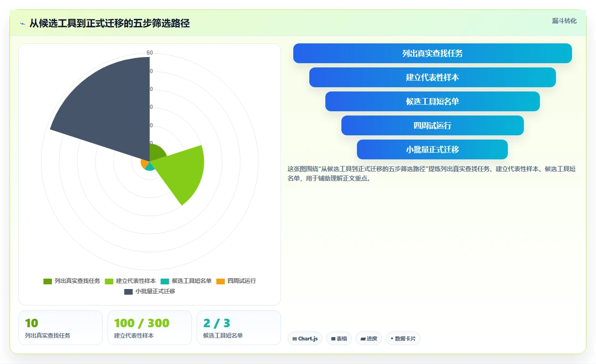Click the funnel step 小批量正式迁移
Screen dimensions: 596x364
tap(432, 149)
